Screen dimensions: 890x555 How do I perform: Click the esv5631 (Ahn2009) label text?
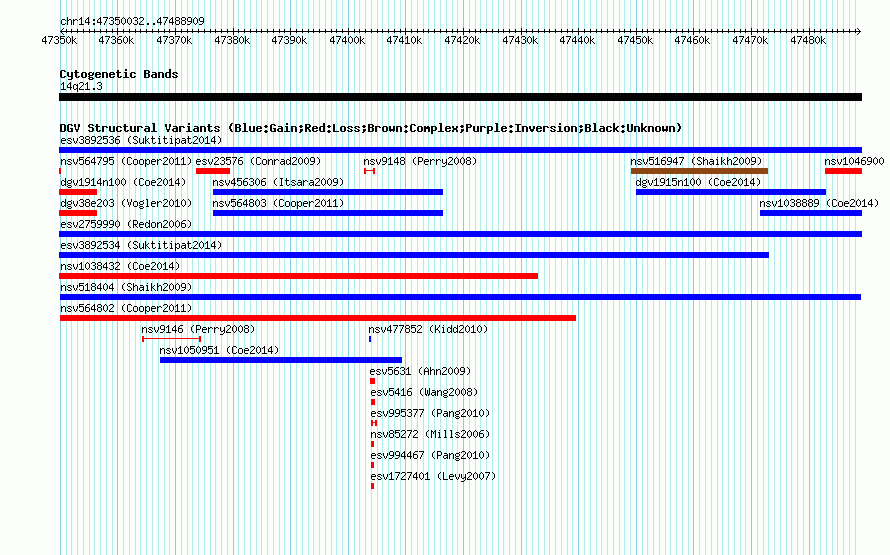(420, 371)
